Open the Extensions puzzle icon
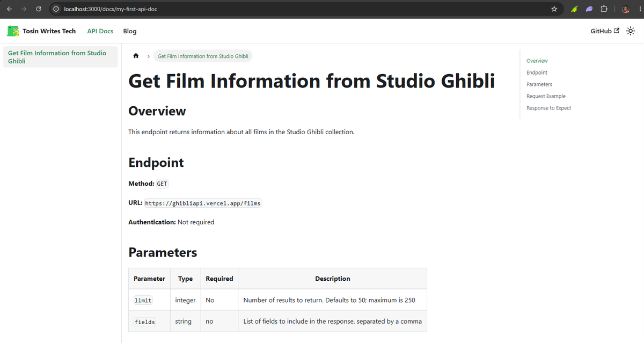 (604, 9)
